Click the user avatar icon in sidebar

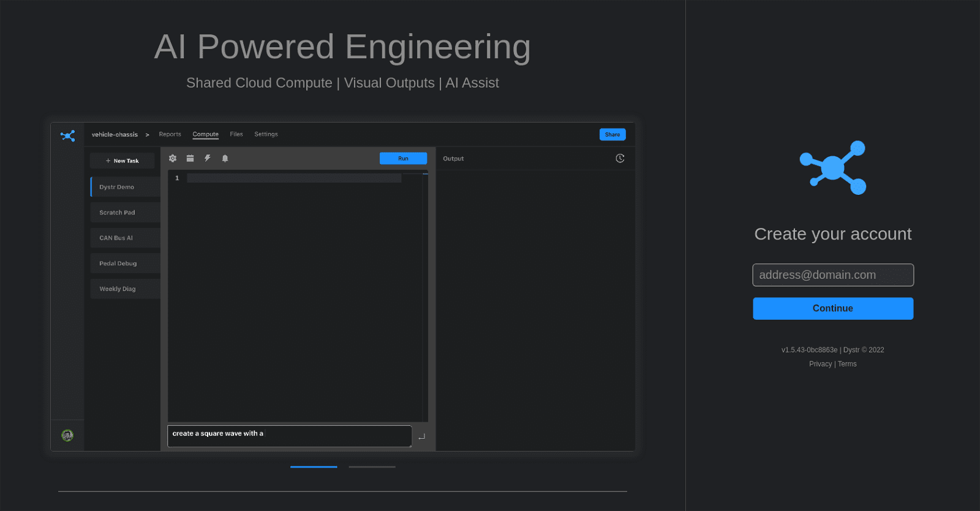point(67,436)
